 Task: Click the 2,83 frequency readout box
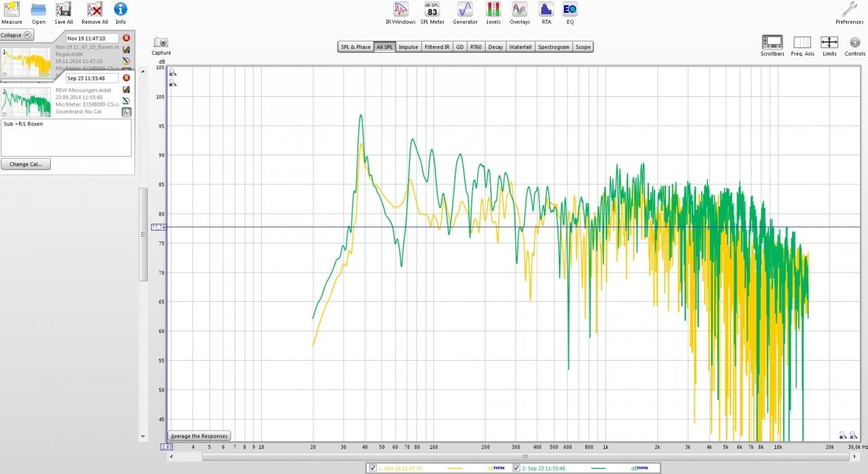pyautogui.click(x=167, y=447)
